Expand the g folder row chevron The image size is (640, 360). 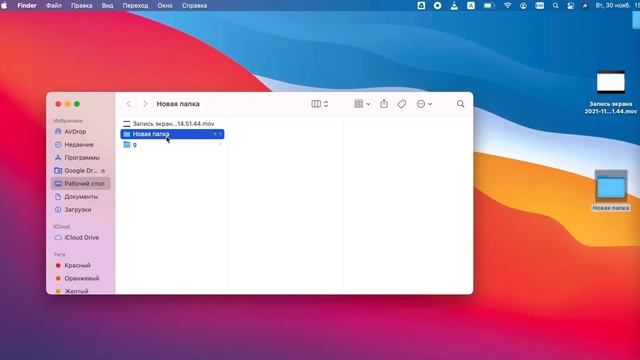[x=220, y=144]
